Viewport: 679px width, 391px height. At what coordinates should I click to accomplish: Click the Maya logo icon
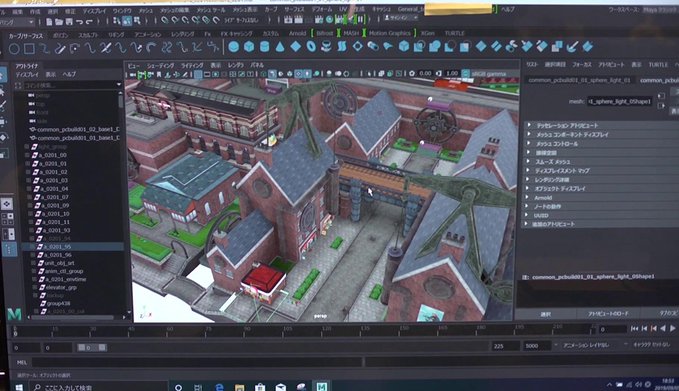pyautogui.click(x=14, y=314)
